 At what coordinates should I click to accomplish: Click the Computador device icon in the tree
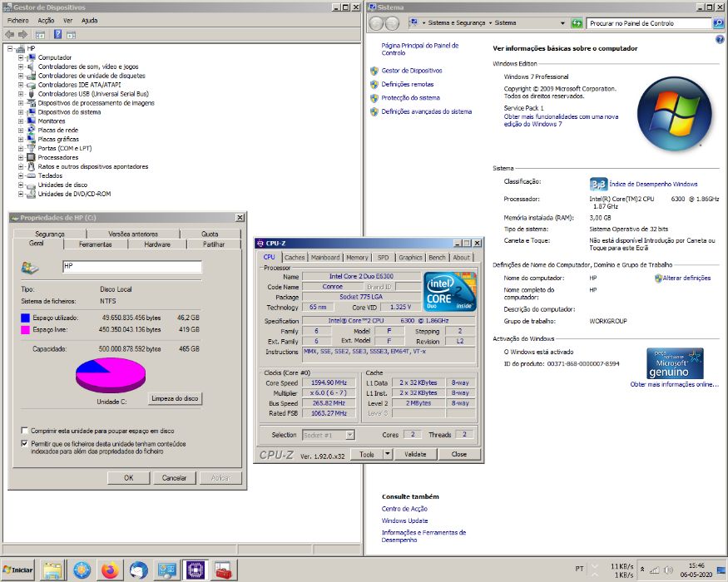pyautogui.click(x=31, y=57)
